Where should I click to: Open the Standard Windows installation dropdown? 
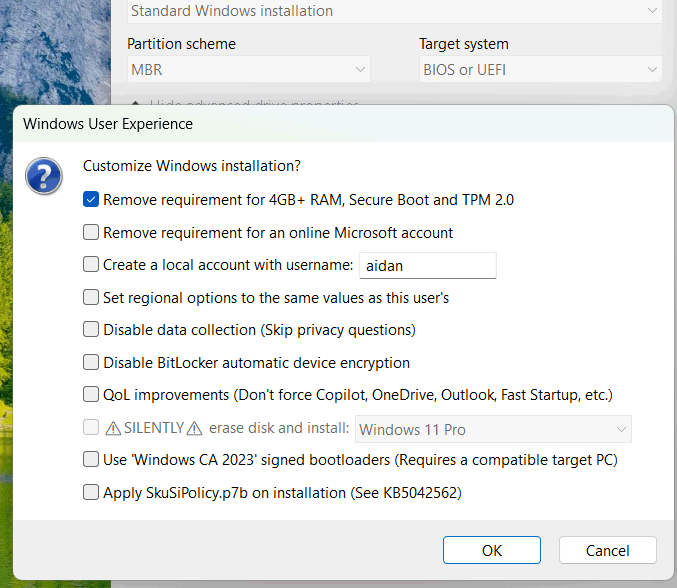tap(394, 10)
